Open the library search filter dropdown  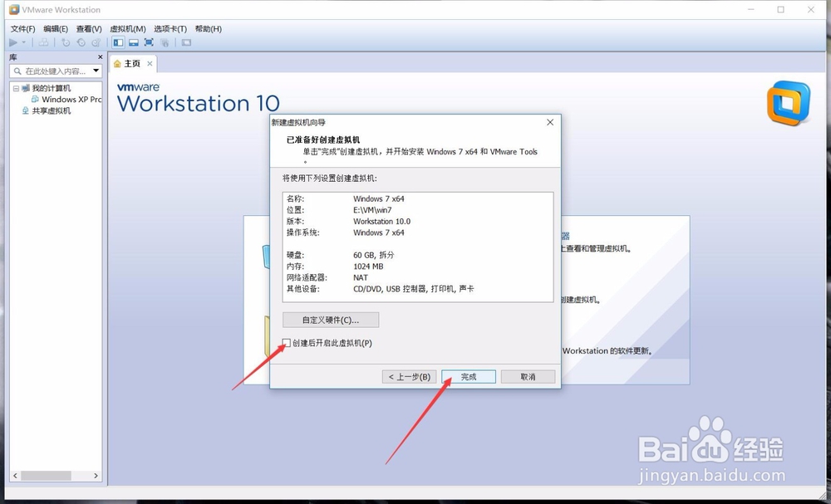point(96,71)
